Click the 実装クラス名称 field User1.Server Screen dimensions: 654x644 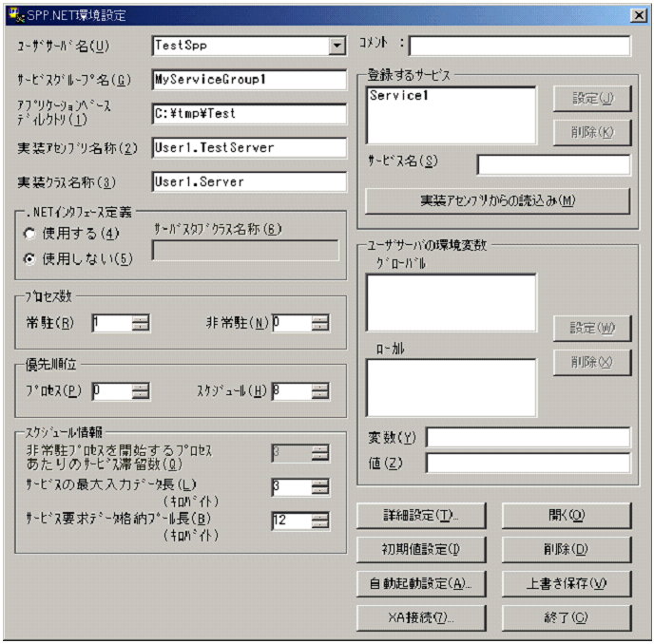click(x=249, y=182)
